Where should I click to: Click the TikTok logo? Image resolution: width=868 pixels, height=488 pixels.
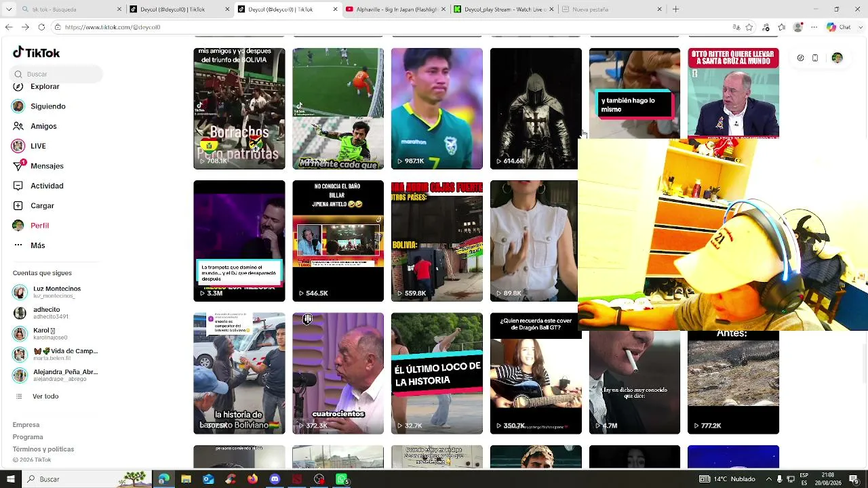[x=37, y=53]
